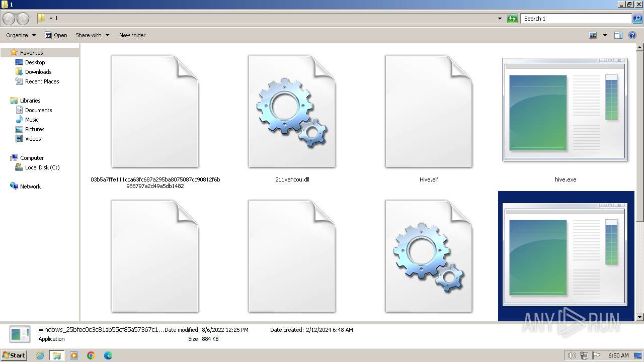Show the preview pane icon
644x362 pixels.
(x=618, y=35)
